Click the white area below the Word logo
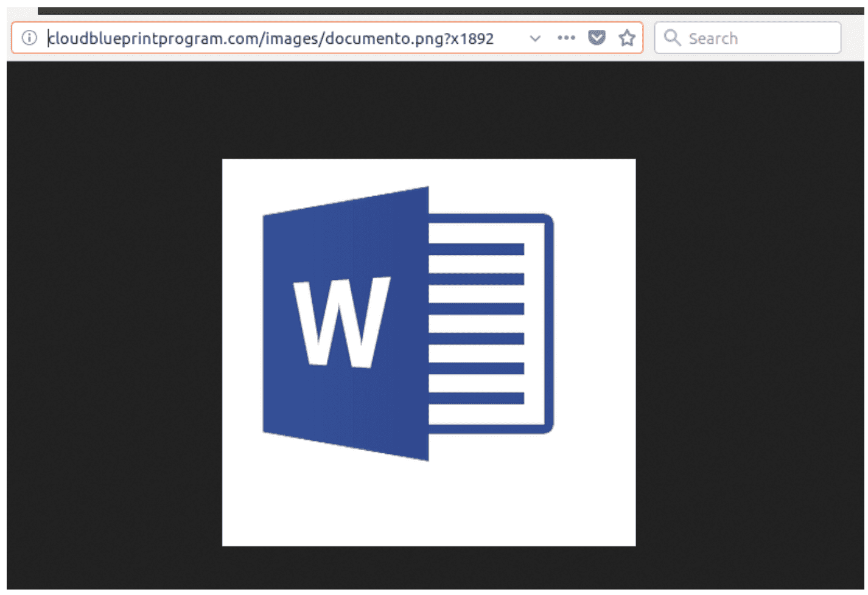 coord(429,505)
